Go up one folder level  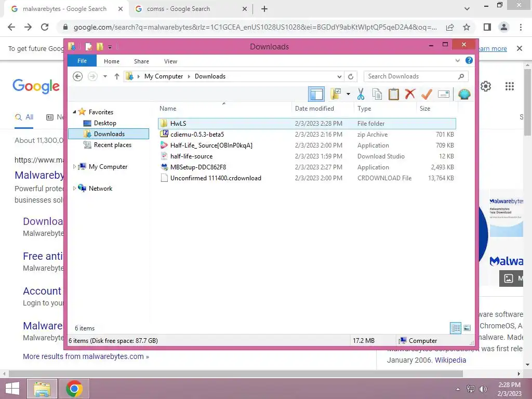point(117,76)
